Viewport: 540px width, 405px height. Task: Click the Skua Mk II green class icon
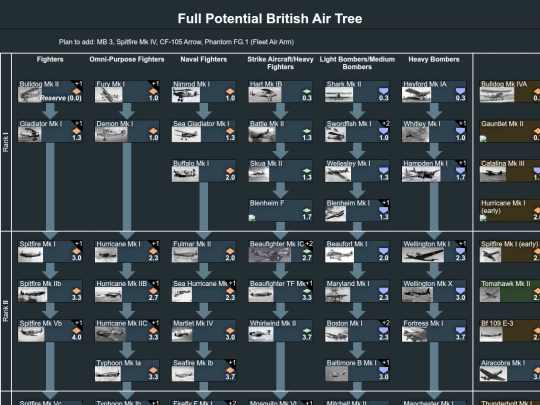(307, 170)
